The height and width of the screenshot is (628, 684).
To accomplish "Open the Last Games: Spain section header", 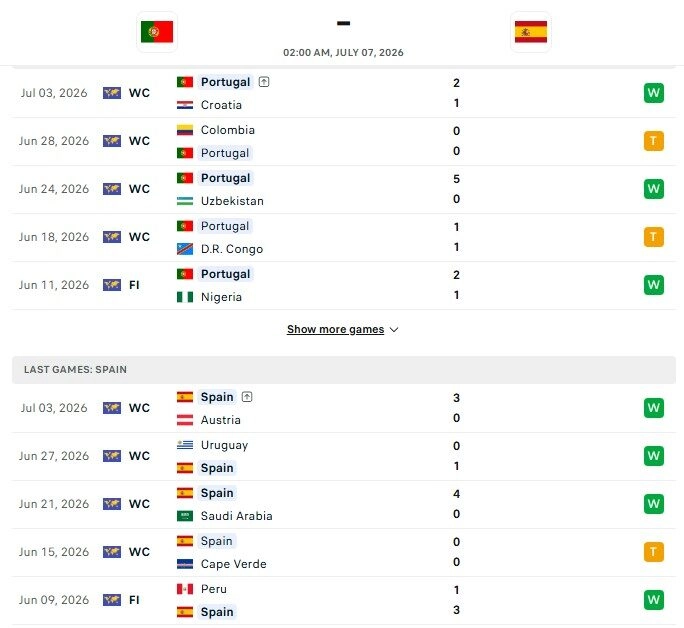I will (344, 370).
